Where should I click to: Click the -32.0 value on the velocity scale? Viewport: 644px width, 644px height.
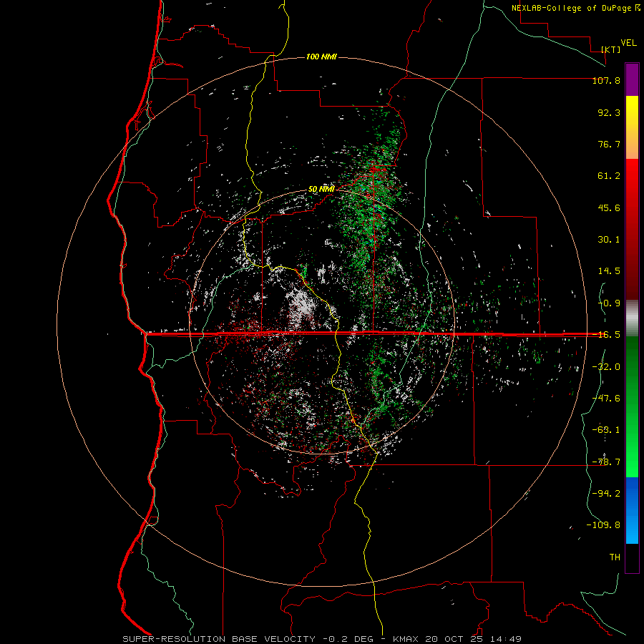[x=606, y=366]
